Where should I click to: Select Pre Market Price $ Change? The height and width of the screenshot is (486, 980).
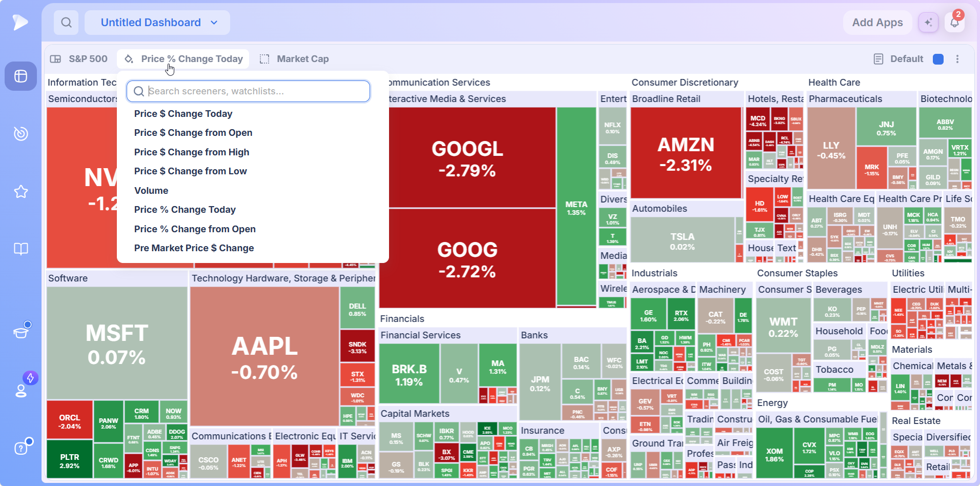(x=194, y=248)
